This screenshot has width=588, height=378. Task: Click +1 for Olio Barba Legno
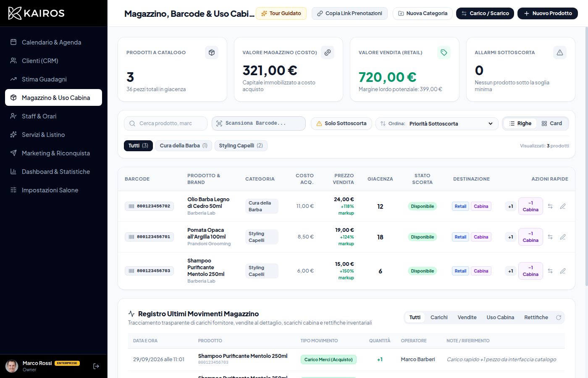tap(511, 206)
